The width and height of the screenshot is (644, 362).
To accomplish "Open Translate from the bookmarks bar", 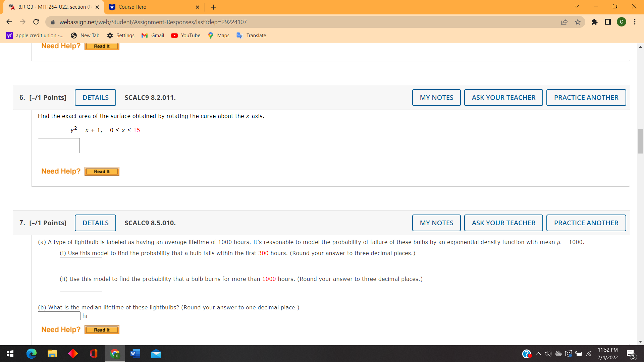I will tap(251, 35).
